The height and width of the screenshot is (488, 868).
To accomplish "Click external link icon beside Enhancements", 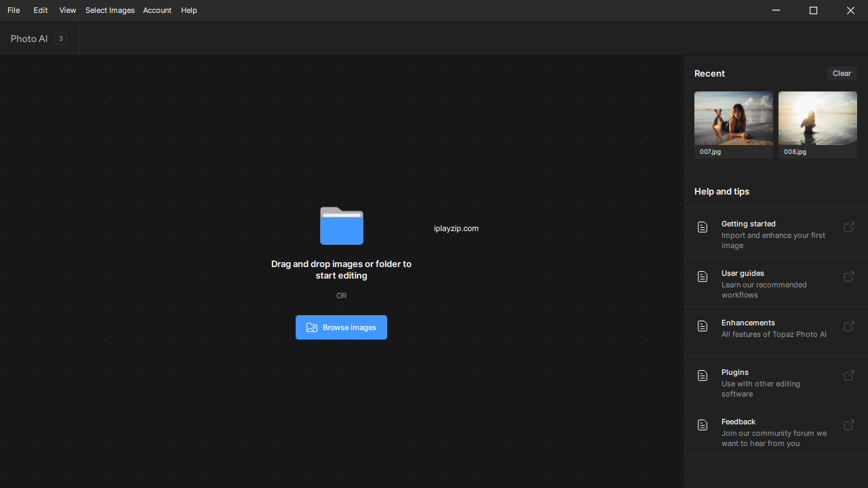I will 848,326.
